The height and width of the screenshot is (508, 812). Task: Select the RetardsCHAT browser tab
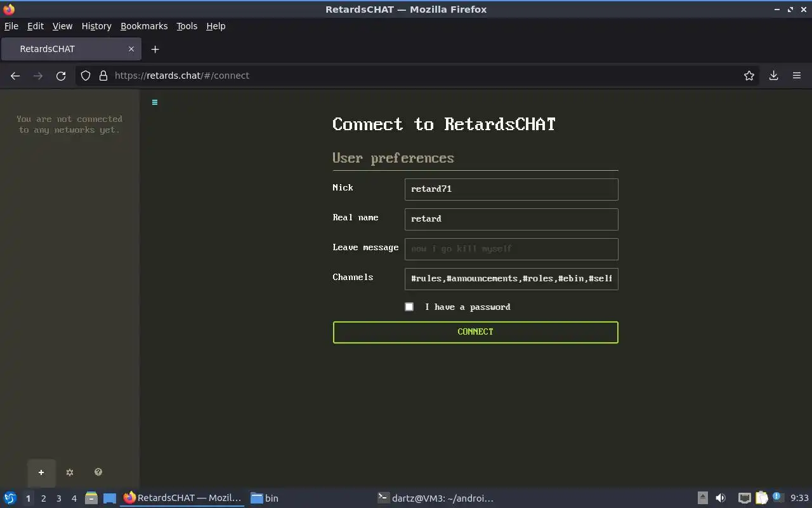point(71,49)
